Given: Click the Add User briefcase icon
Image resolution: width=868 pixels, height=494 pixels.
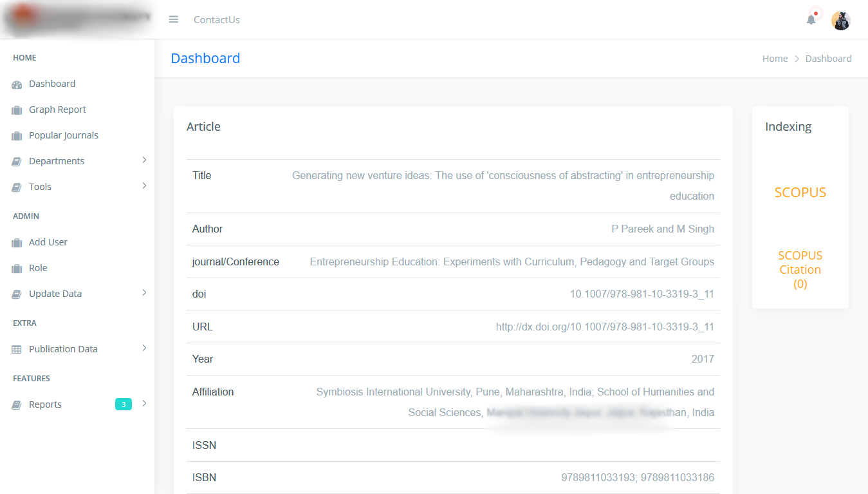Looking at the screenshot, I should pos(17,243).
